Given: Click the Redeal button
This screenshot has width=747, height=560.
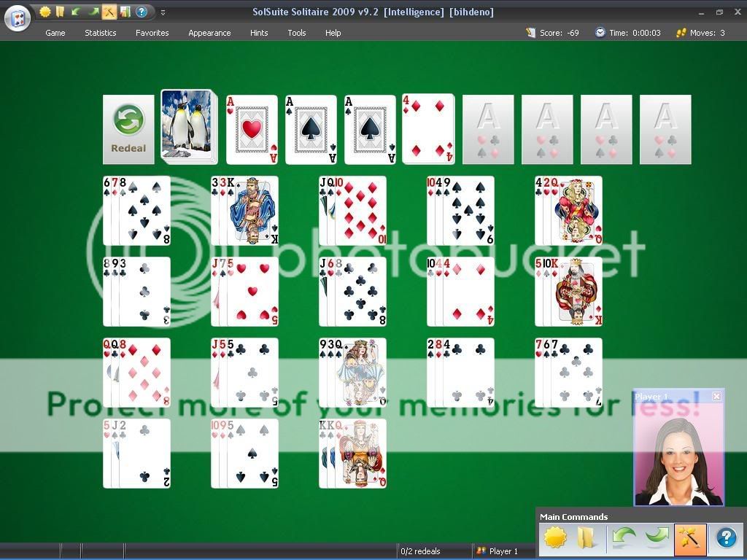Looking at the screenshot, I should click(x=128, y=130).
